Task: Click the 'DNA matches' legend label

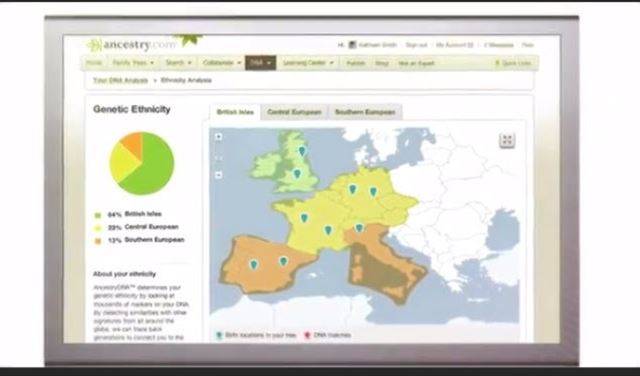Action: (x=332, y=335)
